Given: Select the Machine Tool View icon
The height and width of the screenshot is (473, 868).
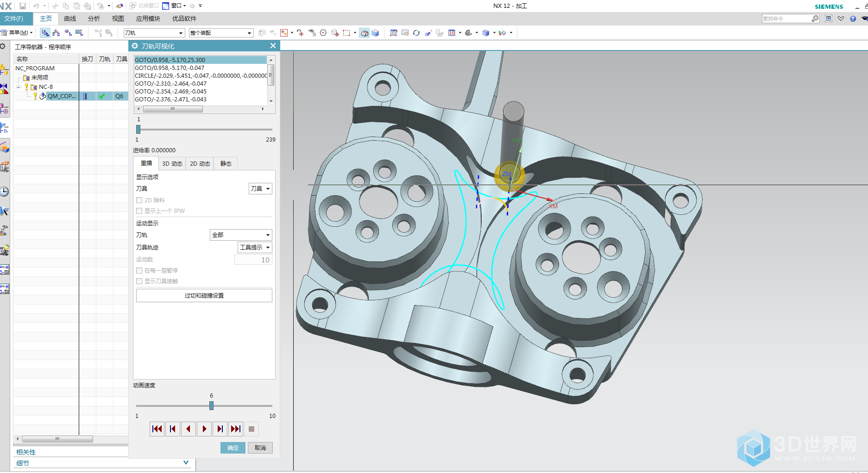Looking at the screenshot, I should click(x=56, y=33).
